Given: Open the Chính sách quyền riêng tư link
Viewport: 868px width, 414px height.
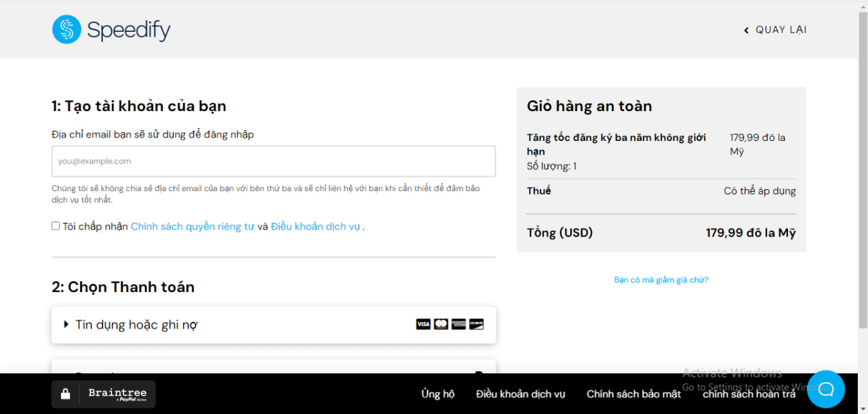Looking at the screenshot, I should pos(193,226).
